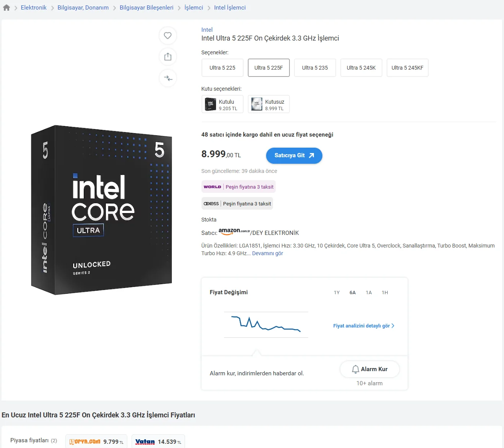Image resolution: width=504 pixels, height=448 pixels.
Task: Click the Intel Core Ultra product image
Action: [x=101, y=210]
